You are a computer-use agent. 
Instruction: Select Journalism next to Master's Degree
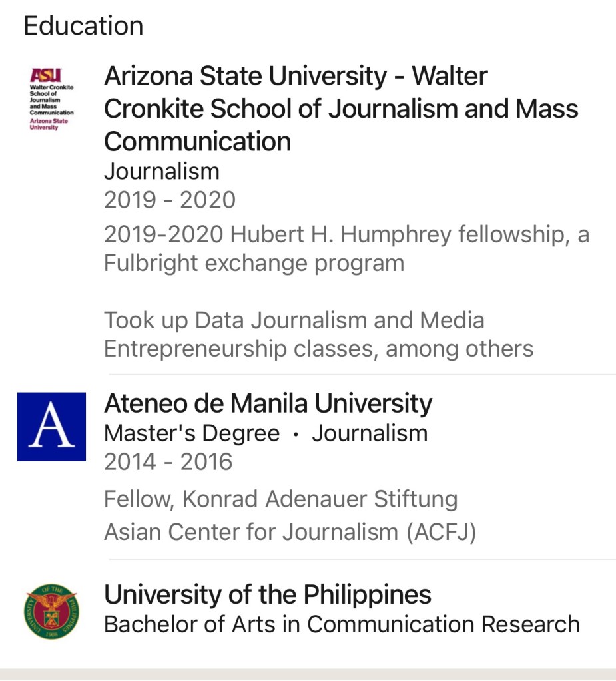click(370, 433)
